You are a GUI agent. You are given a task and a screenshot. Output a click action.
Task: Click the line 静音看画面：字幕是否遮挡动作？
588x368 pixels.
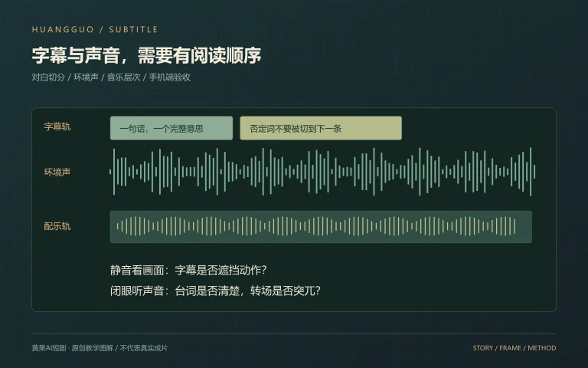188,271
